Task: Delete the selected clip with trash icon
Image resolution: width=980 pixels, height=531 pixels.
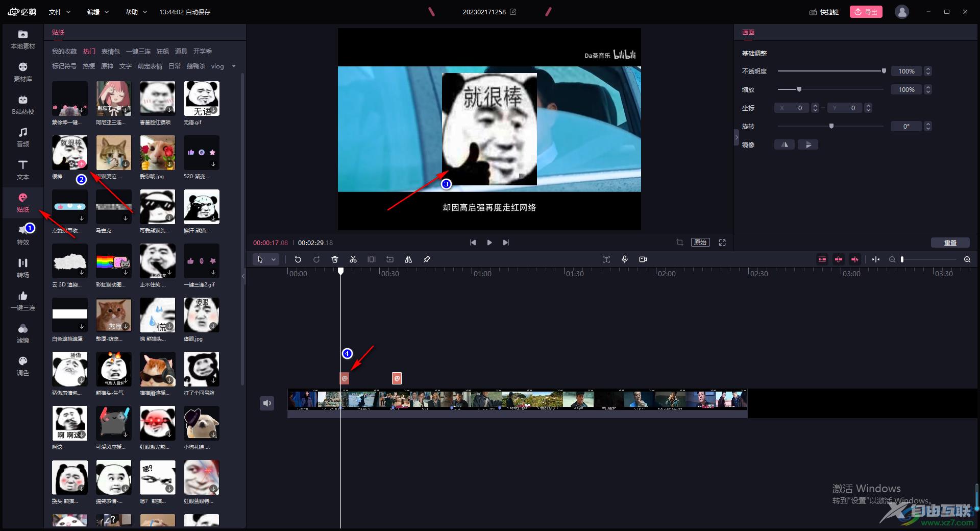Action: pos(335,259)
